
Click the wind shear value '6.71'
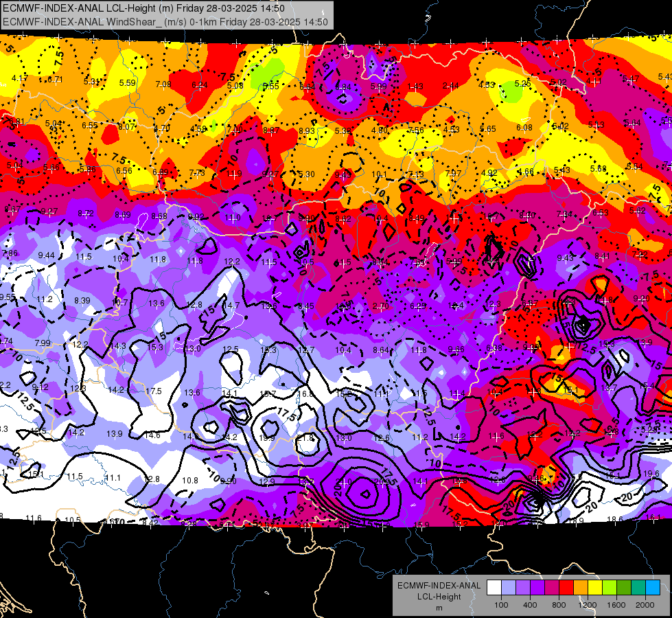(x=56, y=80)
